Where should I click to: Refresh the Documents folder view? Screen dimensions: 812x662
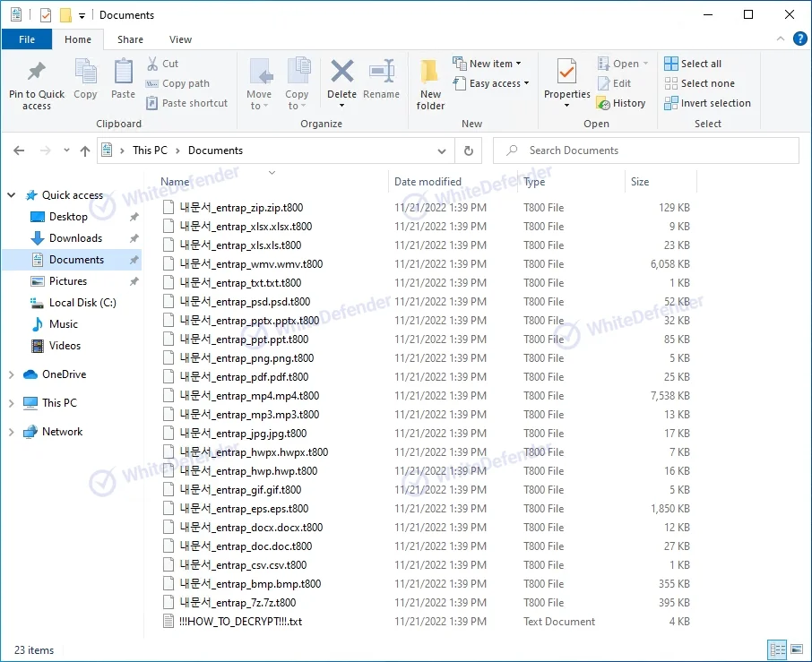click(468, 150)
